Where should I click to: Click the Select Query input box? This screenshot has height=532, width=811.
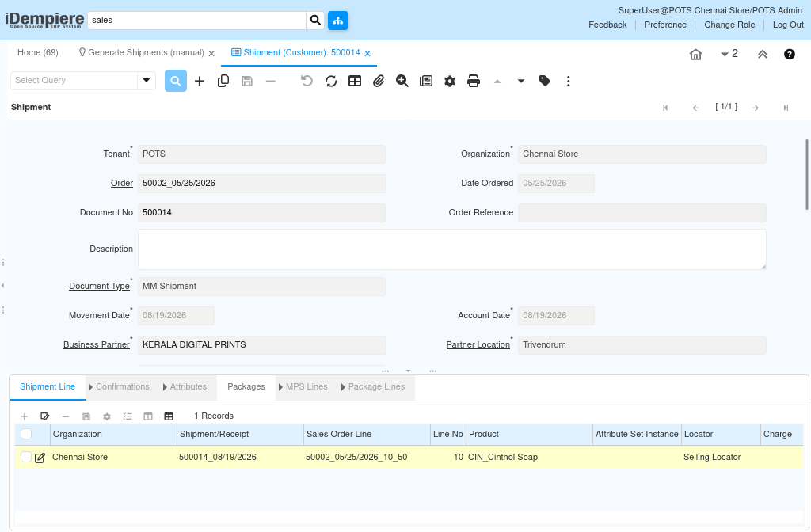tap(74, 80)
